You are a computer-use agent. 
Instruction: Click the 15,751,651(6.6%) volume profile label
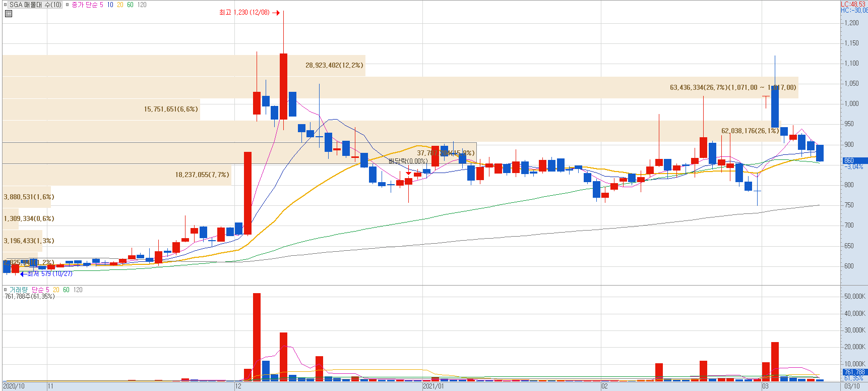pos(171,109)
